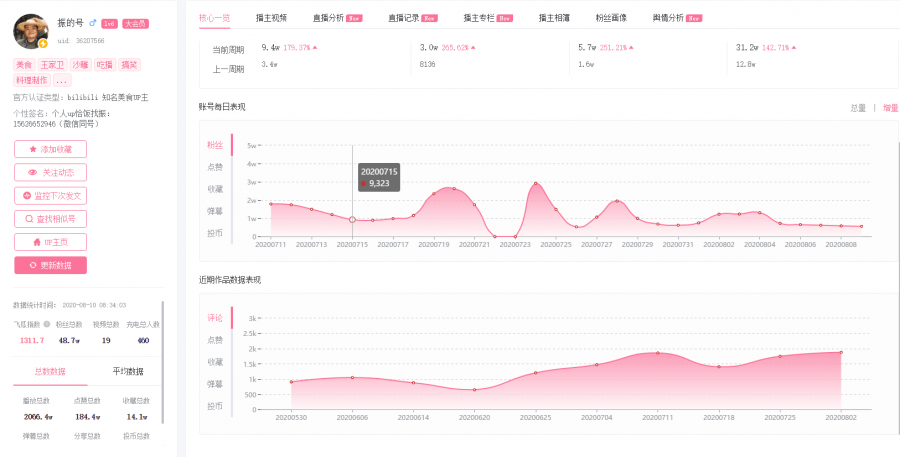Open the 播主专栏 column tab
The height and width of the screenshot is (457, 900).
click(x=488, y=18)
